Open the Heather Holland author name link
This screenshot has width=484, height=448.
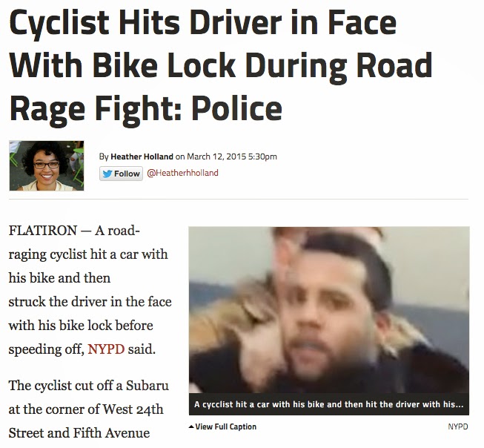pos(142,157)
